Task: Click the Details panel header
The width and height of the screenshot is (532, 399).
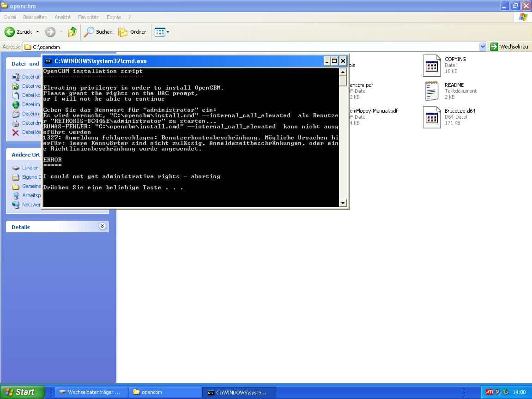Action: [57, 227]
